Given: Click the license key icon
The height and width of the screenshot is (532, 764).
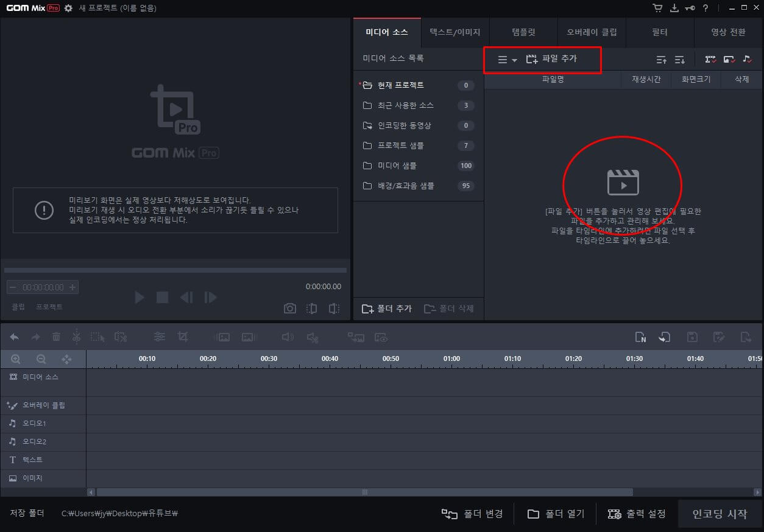Looking at the screenshot, I should (690, 8).
